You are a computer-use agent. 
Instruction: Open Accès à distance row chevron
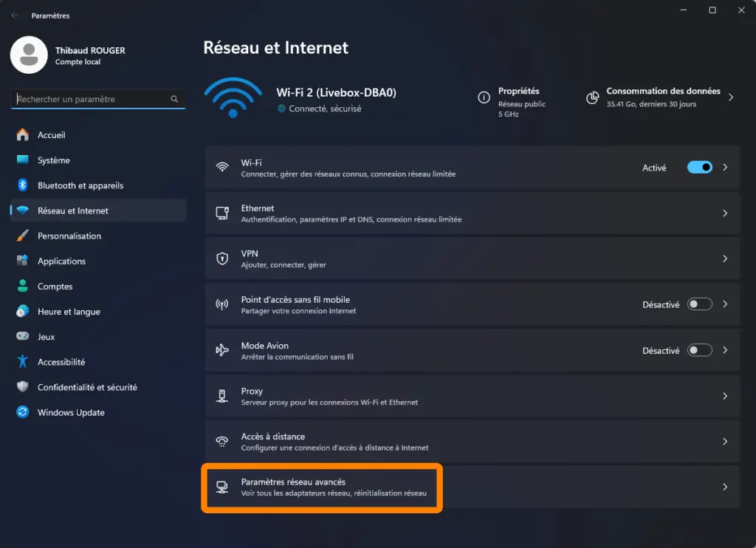pos(725,442)
